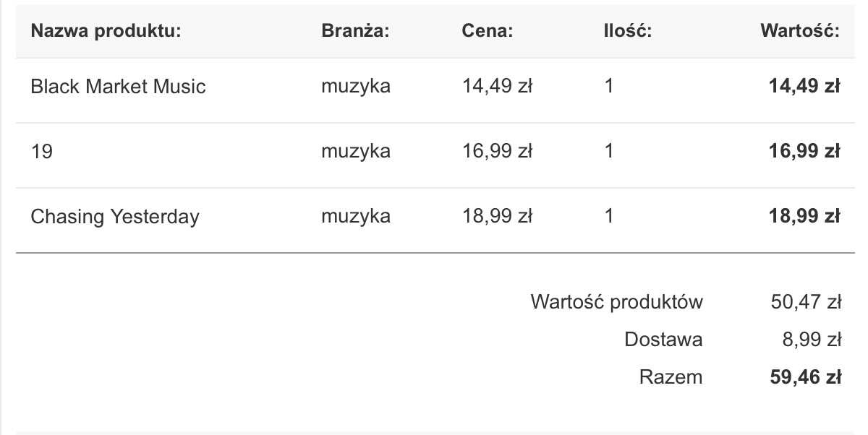Click the product named "19"

pyautogui.click(x=42, y=152)
